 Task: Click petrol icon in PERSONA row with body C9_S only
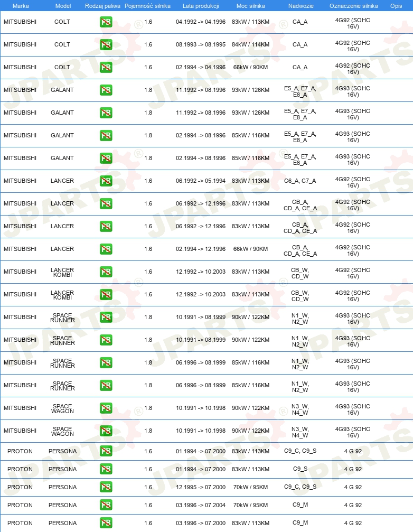click(x=106, y=469)
